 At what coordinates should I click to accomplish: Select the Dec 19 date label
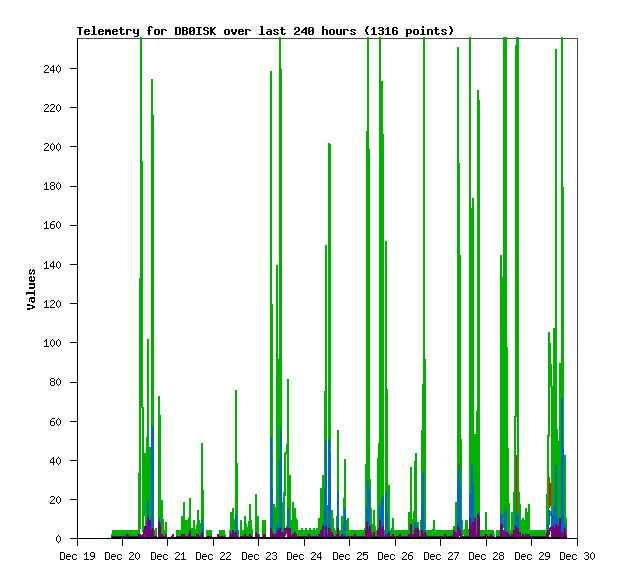coord(77,556)
